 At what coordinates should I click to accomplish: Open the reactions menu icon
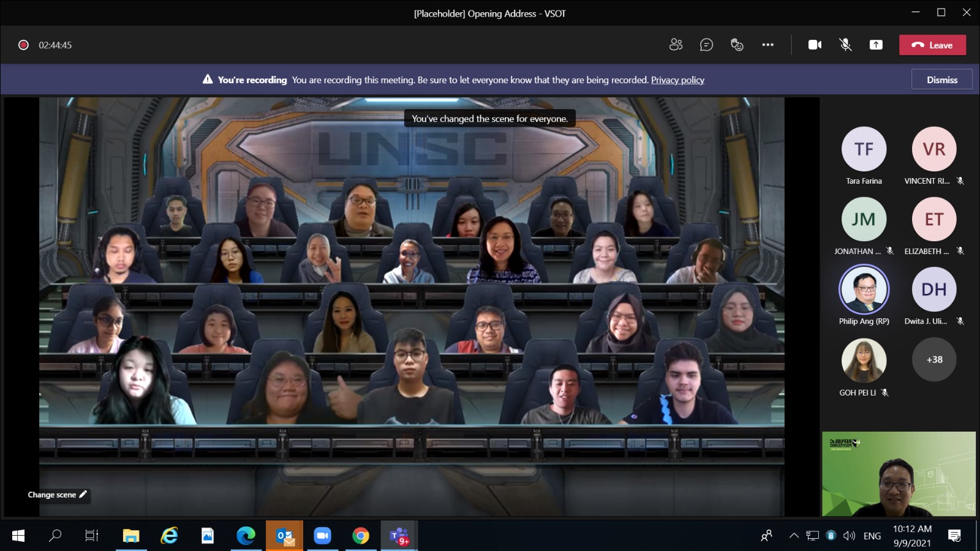click(737, 45)
